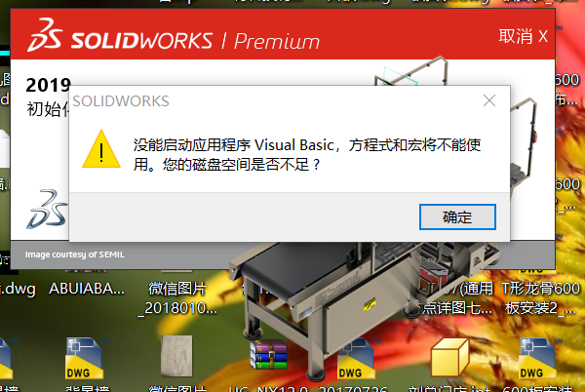Click the 确定 button in the dialog
Viewport: 585px width, 392px height.
tap(457, 216)
